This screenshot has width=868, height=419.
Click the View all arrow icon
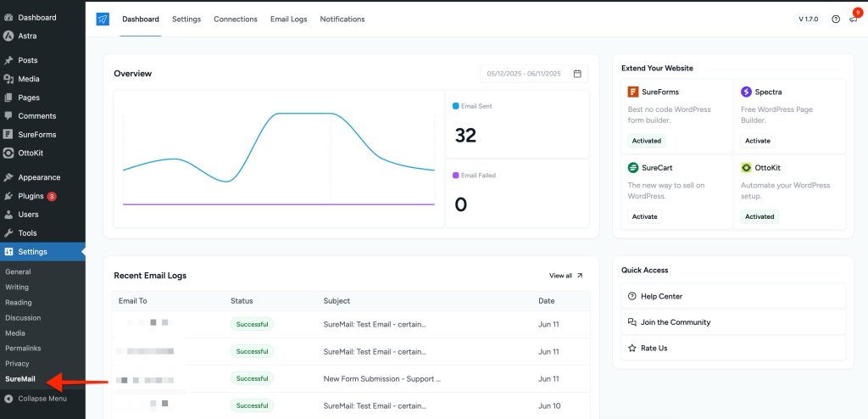[580, 276]
